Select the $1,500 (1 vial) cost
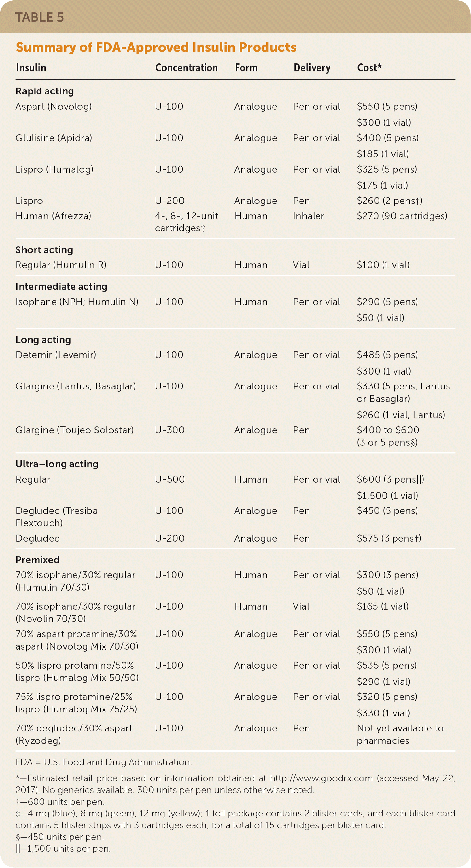Viewport: 471px width, 868px height. 387,495
